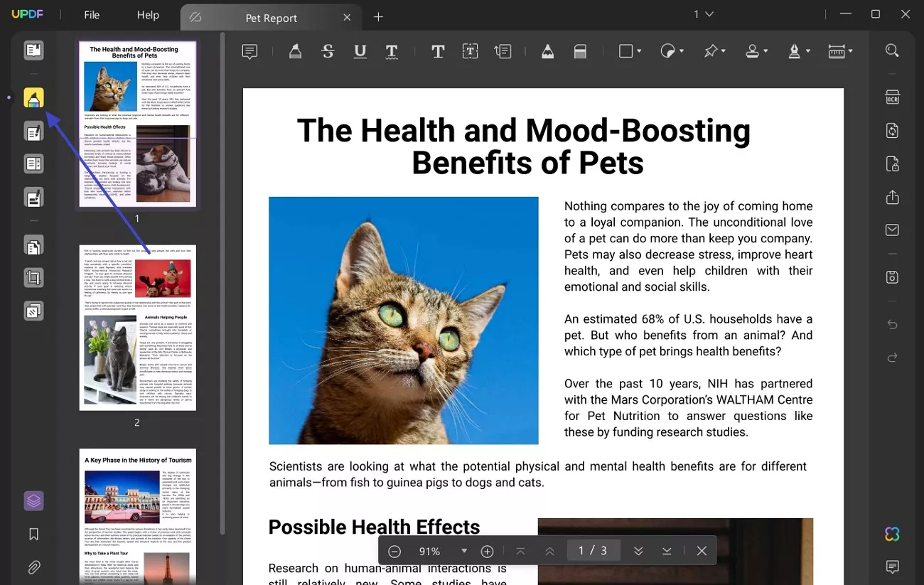Click the thumbnail panel vertical scrollbar
Image resolution: width=924 pixels, height=585 pixels.
coord(222,284)
